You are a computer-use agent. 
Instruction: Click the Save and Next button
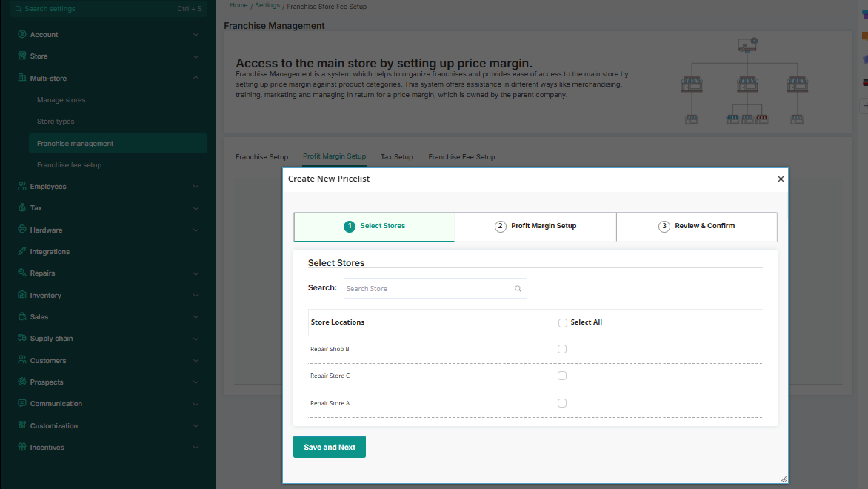(x=330, y=447)
